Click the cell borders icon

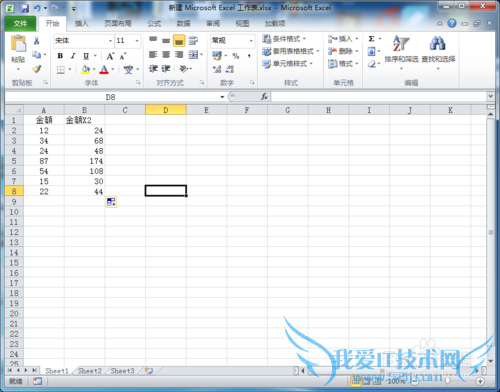[61, 70]
